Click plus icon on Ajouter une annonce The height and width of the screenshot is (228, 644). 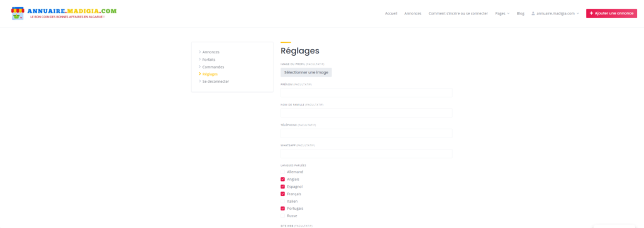pyautogui.click(x=591, y=14)
